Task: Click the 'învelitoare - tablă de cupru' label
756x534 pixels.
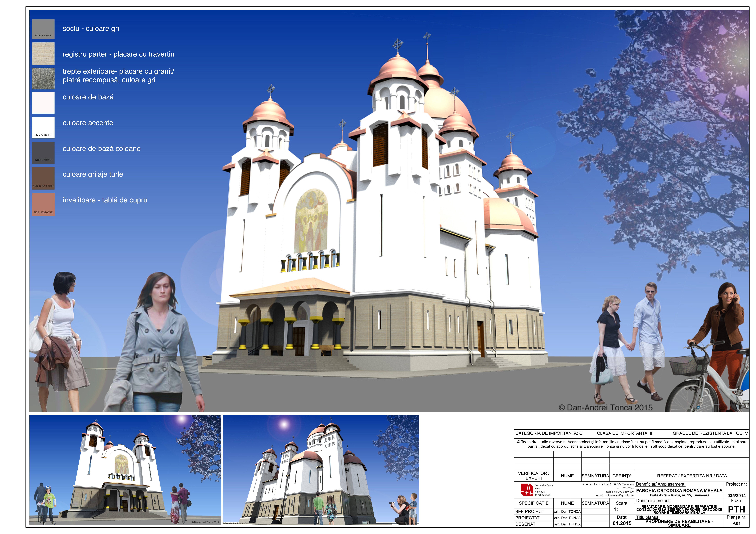Action: 105,200
